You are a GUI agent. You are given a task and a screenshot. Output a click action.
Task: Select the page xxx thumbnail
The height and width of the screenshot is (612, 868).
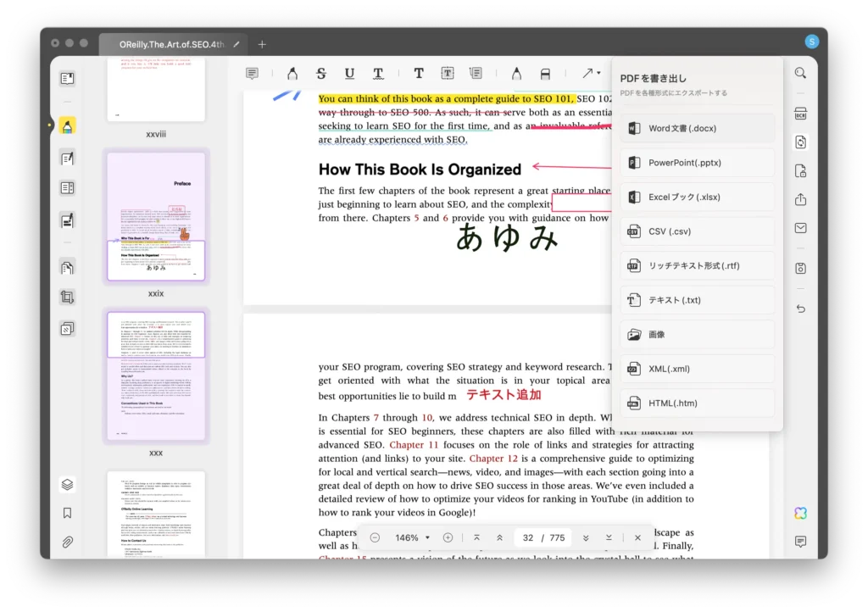156,376
